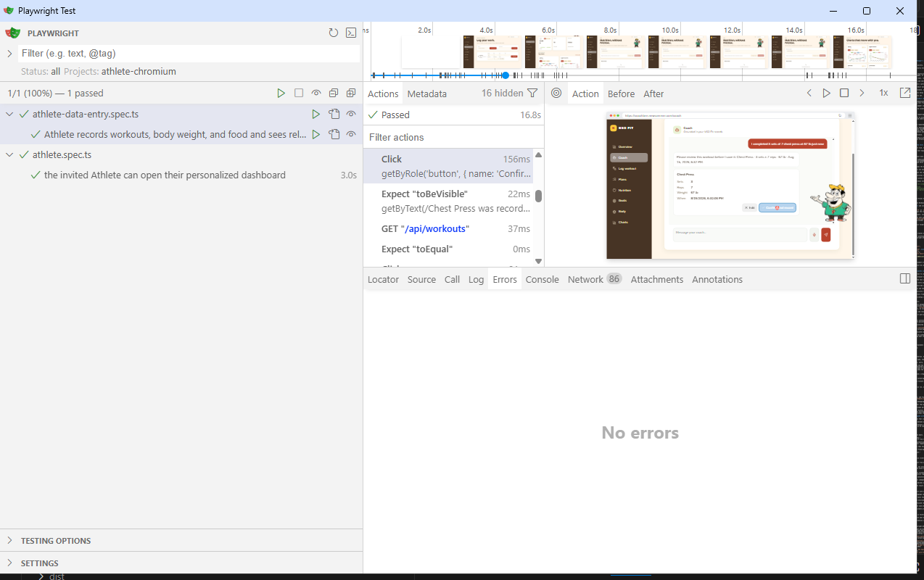Run athlete-data-entry.spec.ts file
Viewport: 924px width, 580px height.
tap(316, 114)
